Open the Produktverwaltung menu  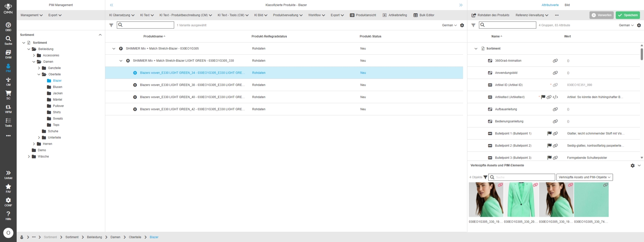[x=288, y=15]
